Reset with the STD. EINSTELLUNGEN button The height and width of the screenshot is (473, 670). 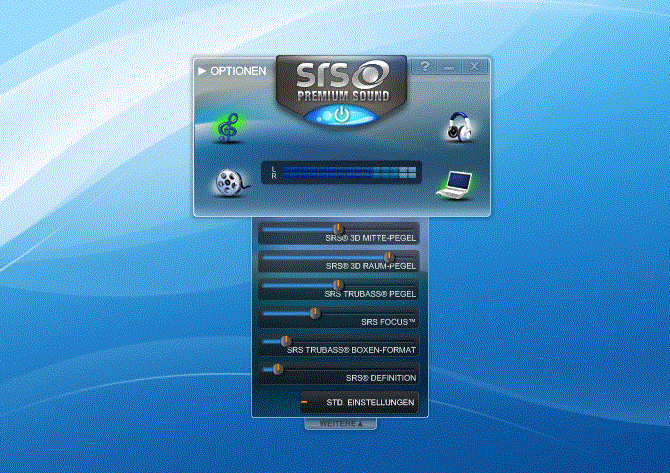[359, 402]
